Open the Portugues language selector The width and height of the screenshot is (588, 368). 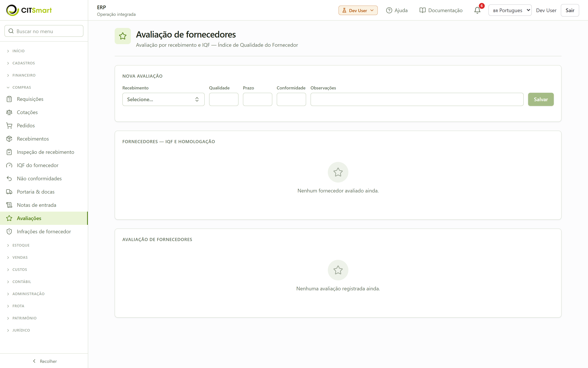click(510, 10)
